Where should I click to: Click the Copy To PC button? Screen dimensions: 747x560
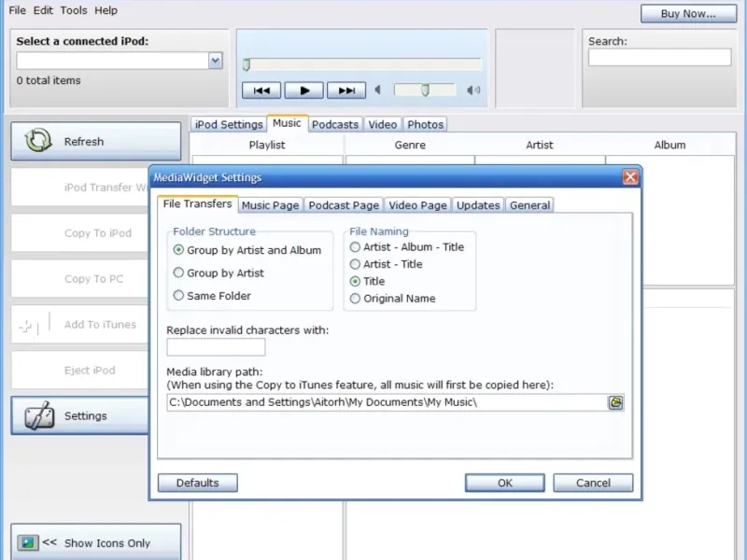(x=80, y=278)
